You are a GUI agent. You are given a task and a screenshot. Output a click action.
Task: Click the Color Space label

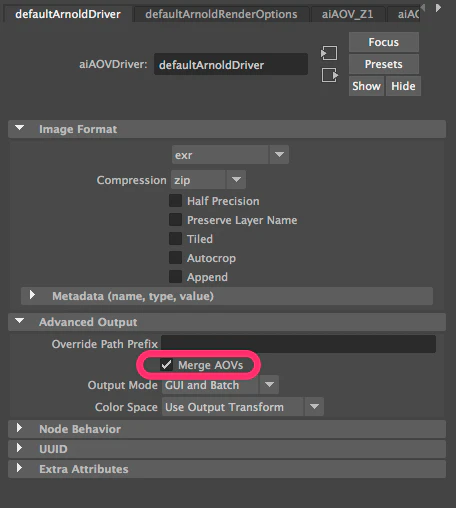click(x=126, y=407)
